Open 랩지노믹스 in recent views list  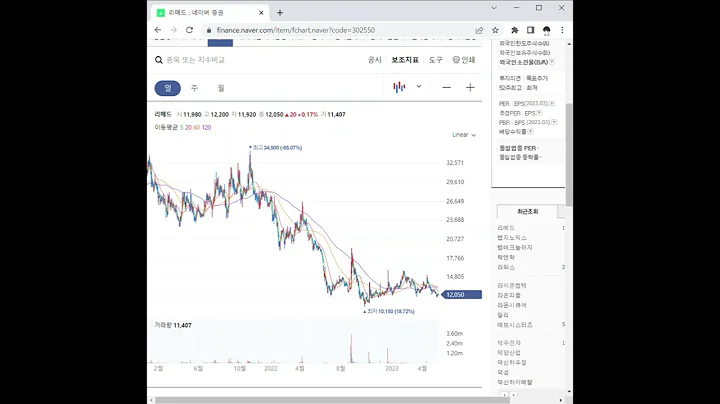(512, 238)
